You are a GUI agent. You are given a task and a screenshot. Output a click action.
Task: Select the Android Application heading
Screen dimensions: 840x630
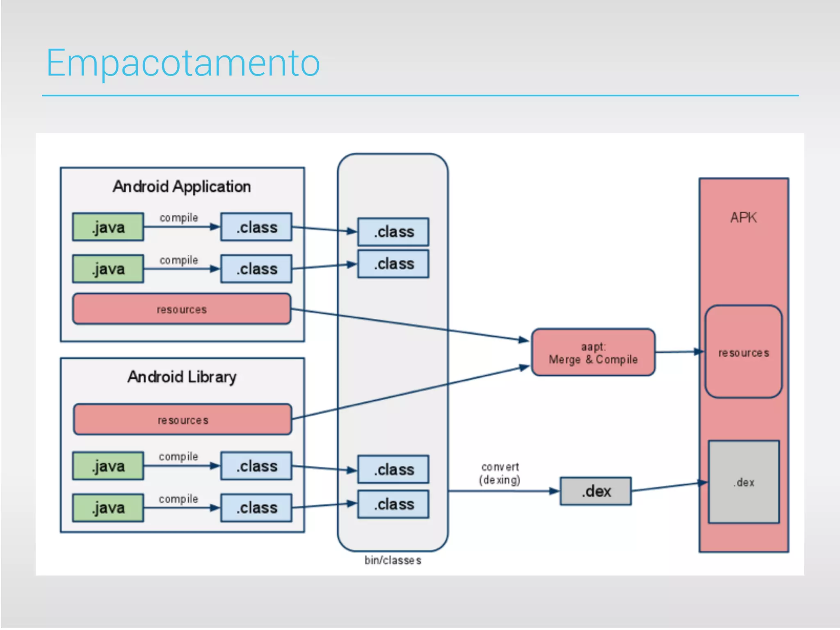pos(182,187)
